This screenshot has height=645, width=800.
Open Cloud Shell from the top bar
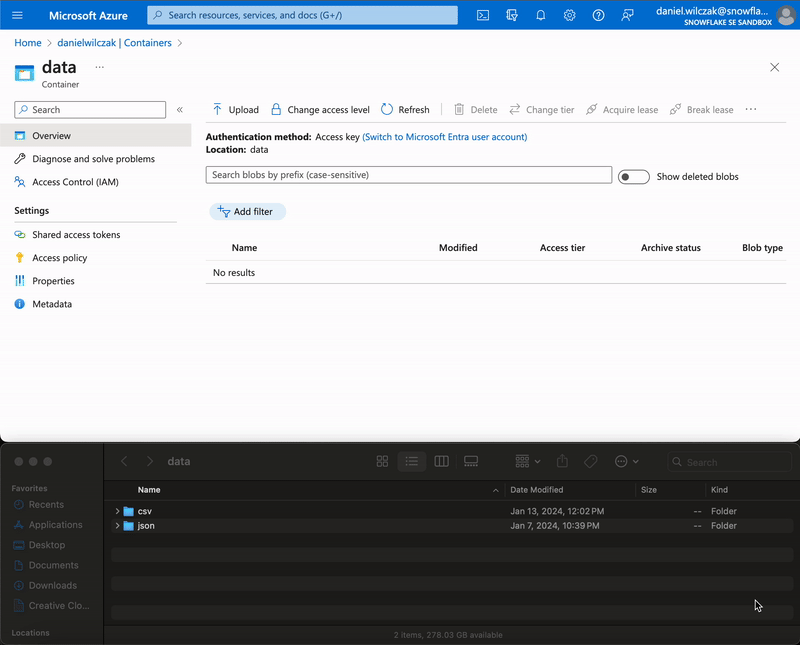click(483, 15)
